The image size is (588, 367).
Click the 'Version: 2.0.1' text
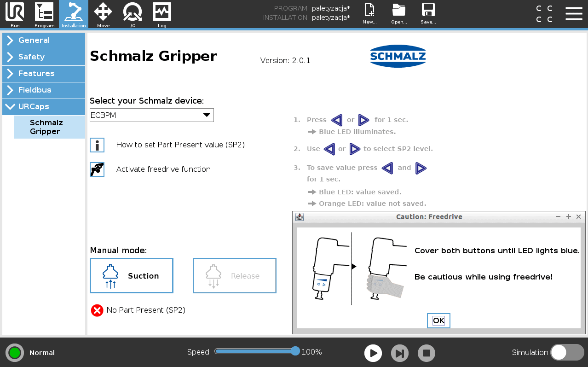click(x=285, y=60)
